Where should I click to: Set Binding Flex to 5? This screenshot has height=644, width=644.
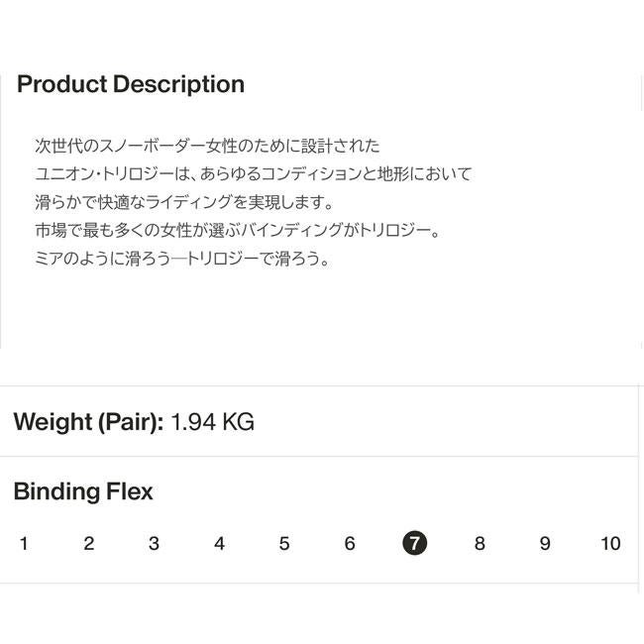coord(284,543)
